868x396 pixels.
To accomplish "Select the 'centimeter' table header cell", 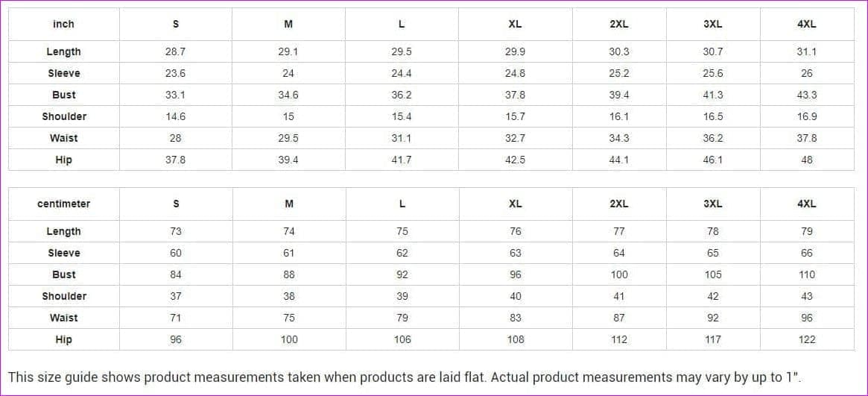I will (x=63, y=204).
